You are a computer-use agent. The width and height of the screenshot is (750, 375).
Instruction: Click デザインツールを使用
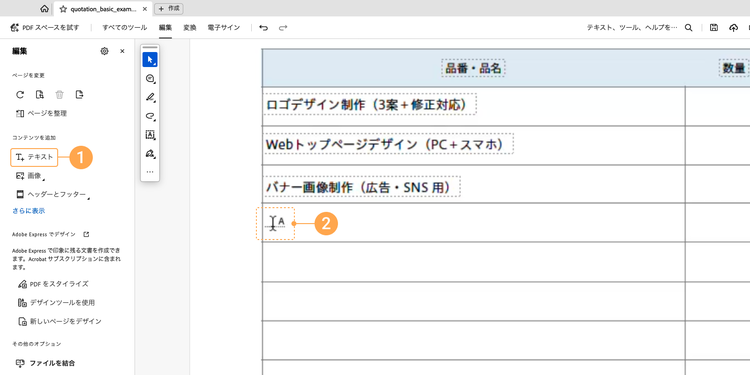coord(56,303)
